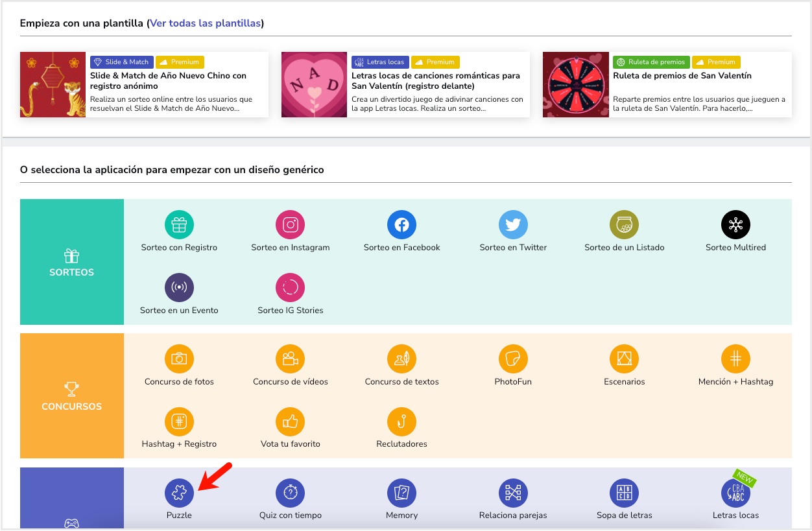Select Vota tu favorito icon

[290, 421]
